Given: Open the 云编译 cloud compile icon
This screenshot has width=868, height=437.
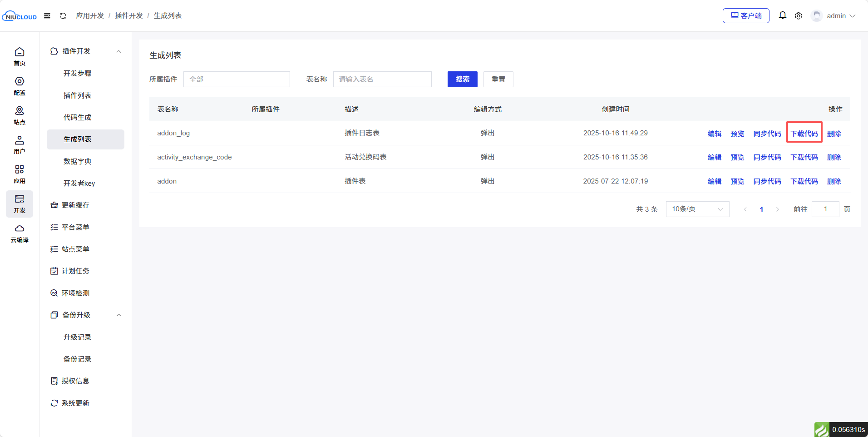Looking at the screenshot, I should (20, 233).
